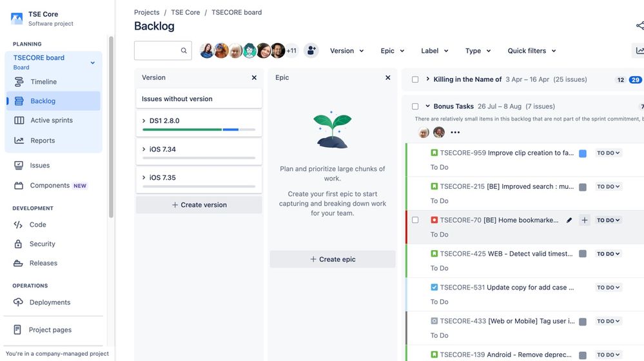Open Active sprints view

53,121
